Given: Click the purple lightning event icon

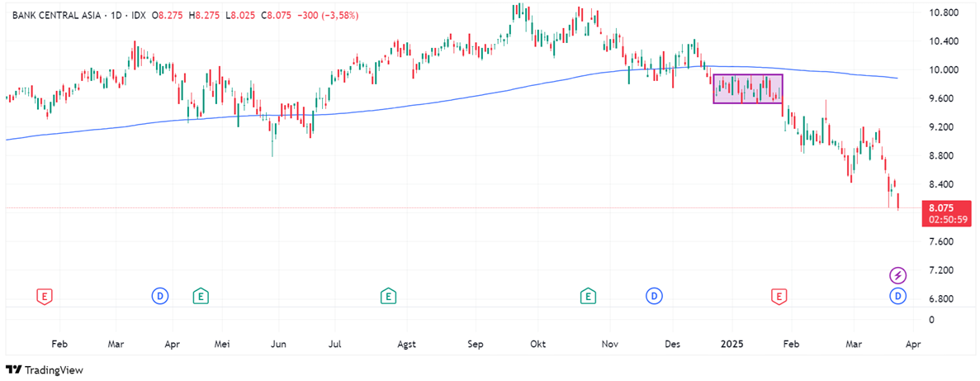Looking at the screenshot, I should click(x=897, y=275).
